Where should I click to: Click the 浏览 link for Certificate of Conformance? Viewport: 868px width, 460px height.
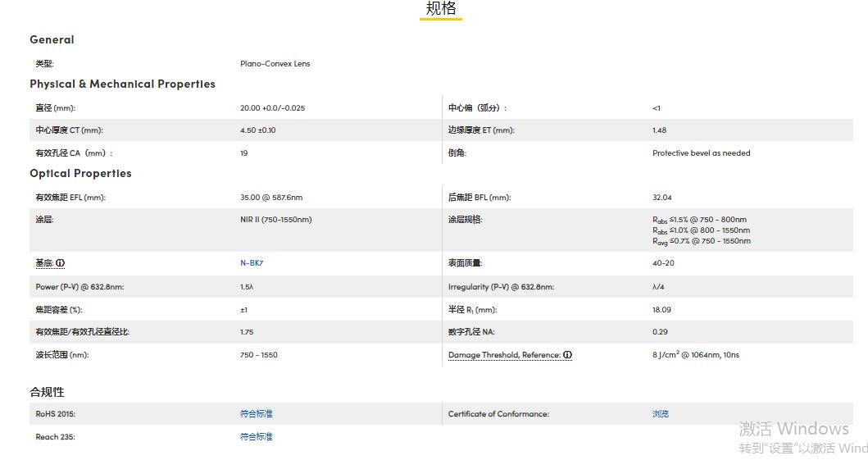coord(661,413)
